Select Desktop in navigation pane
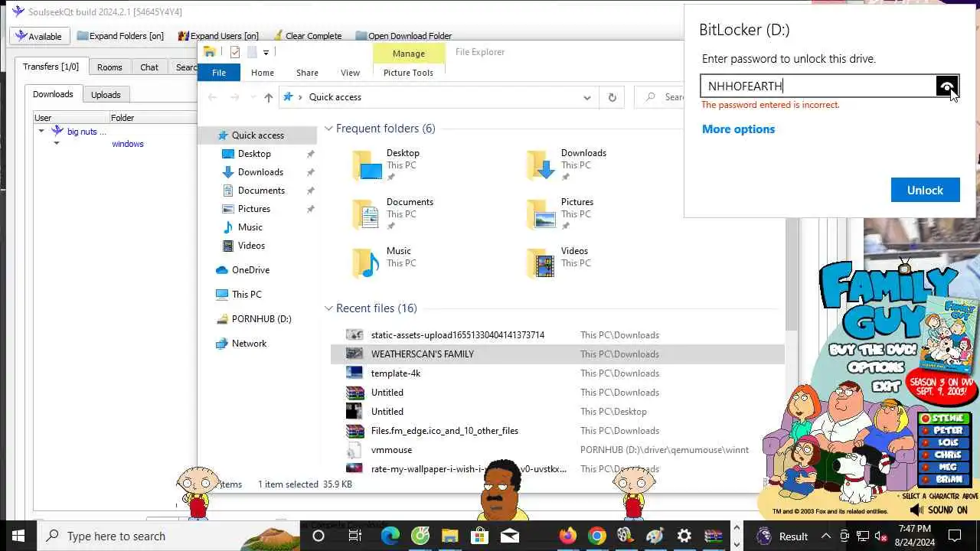 tap(254, 154)
